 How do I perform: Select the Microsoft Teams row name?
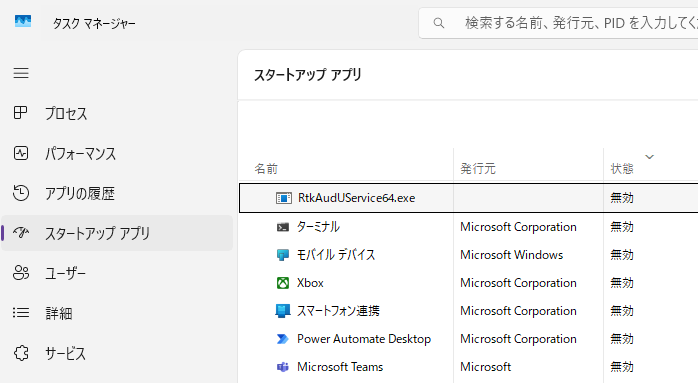tap(340, 367)
